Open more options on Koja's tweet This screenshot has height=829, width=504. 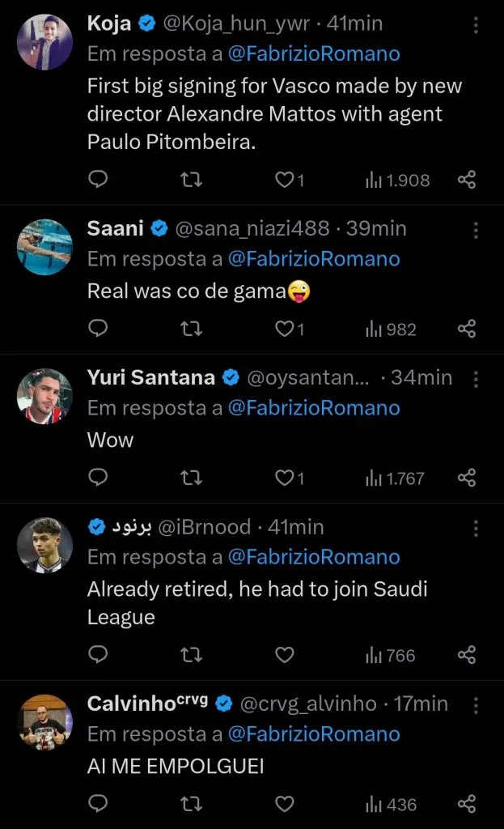click(x=476, y=25)
